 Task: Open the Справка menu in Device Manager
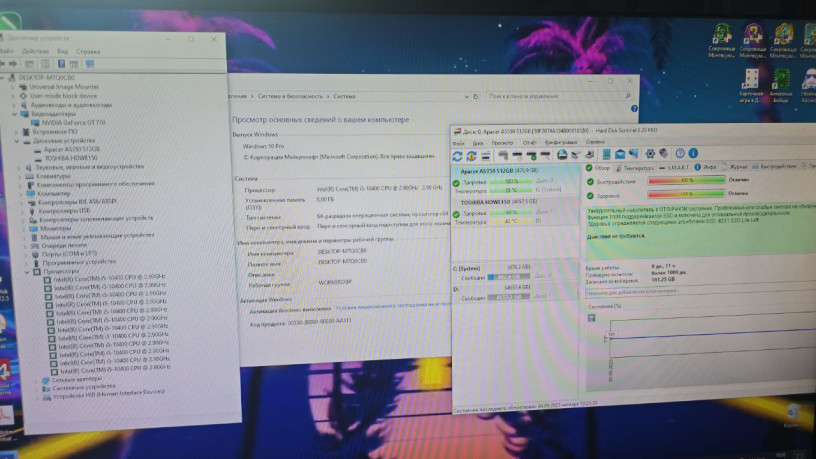[x=87, y=52]
